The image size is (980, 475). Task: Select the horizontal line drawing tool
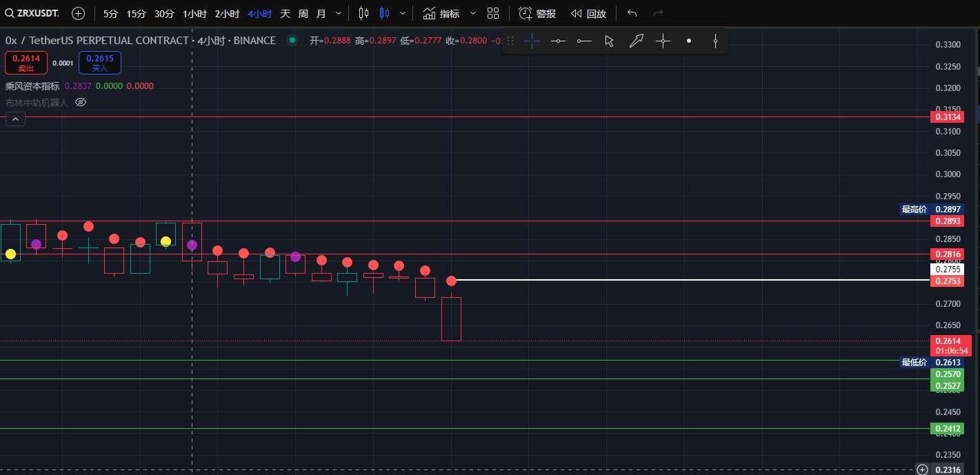pyautogui.click(x=558, y=41)
